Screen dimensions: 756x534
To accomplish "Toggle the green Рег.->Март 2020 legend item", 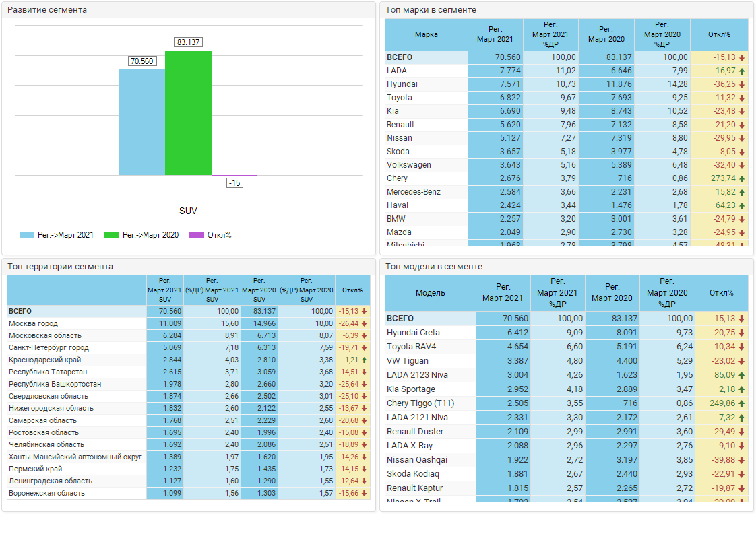I will [x=150, y=235].
